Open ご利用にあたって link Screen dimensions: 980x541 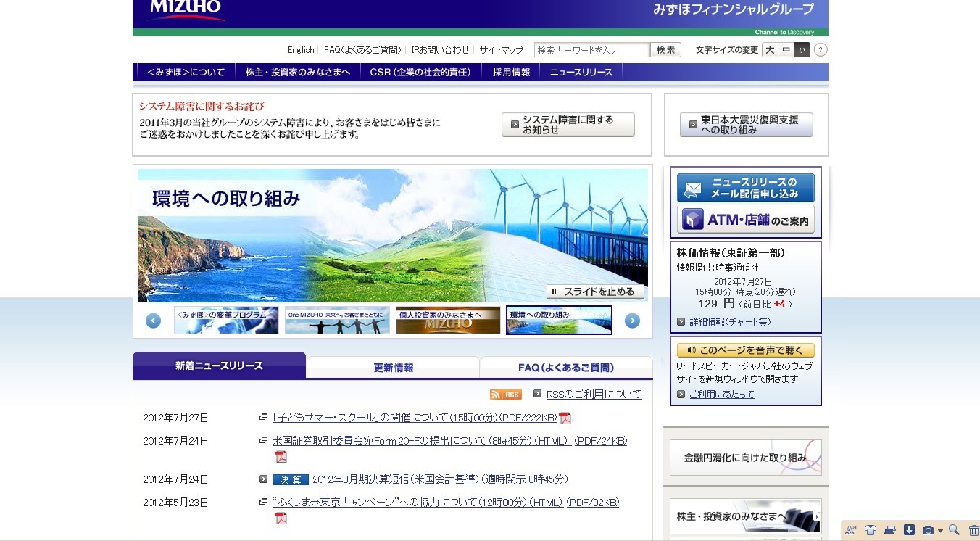click(722, 395)
